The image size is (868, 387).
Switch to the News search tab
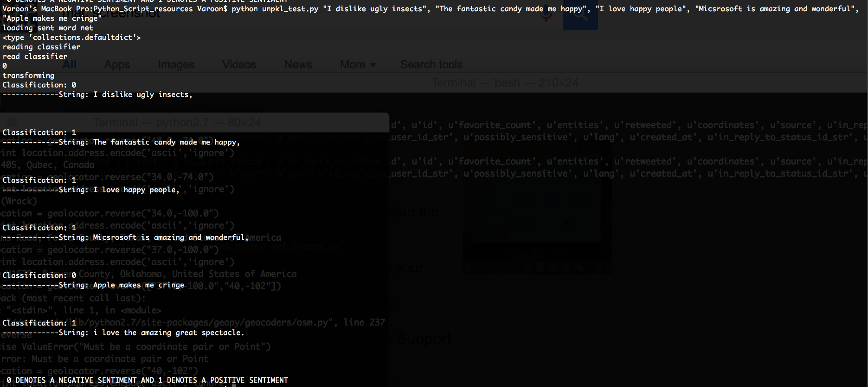click(x=298, y=64)
